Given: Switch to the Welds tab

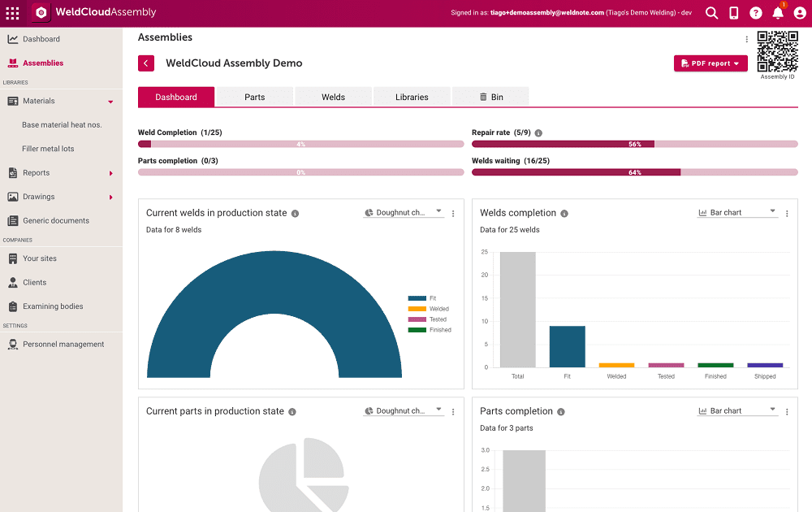Looking at the screenshot, I should pyautogui.click(x=333, y=97).
